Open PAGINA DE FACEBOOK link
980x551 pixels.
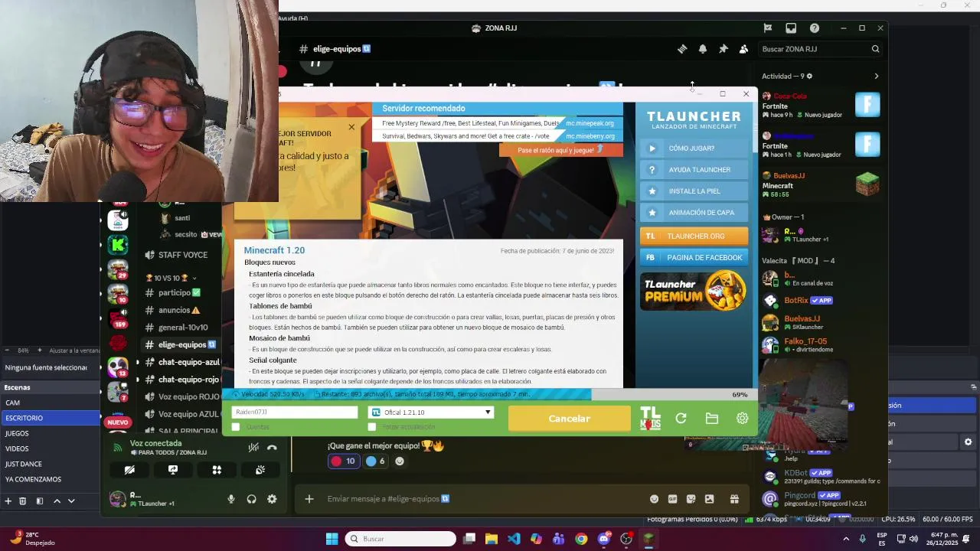click(x=694, y=258)
